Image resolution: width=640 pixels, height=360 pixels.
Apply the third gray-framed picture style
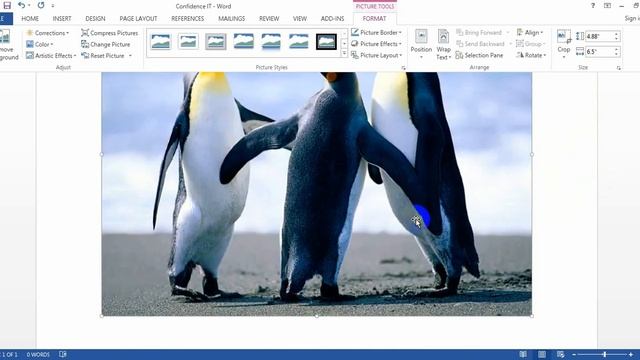pyautogui.click(x=216, y=42)
